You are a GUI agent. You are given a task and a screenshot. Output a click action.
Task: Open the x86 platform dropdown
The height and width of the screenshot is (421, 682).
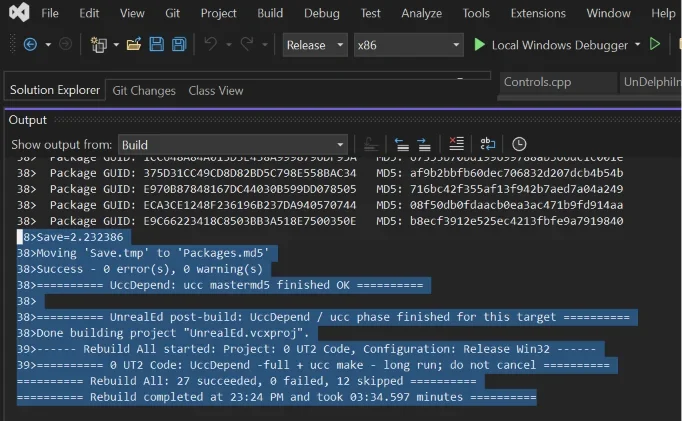408,45
